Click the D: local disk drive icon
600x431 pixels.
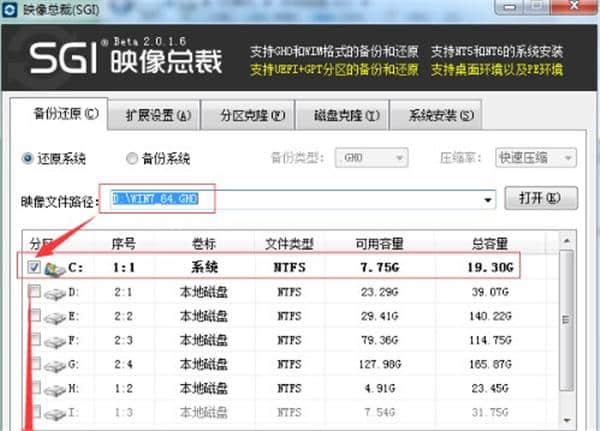(x=54, y=292)
